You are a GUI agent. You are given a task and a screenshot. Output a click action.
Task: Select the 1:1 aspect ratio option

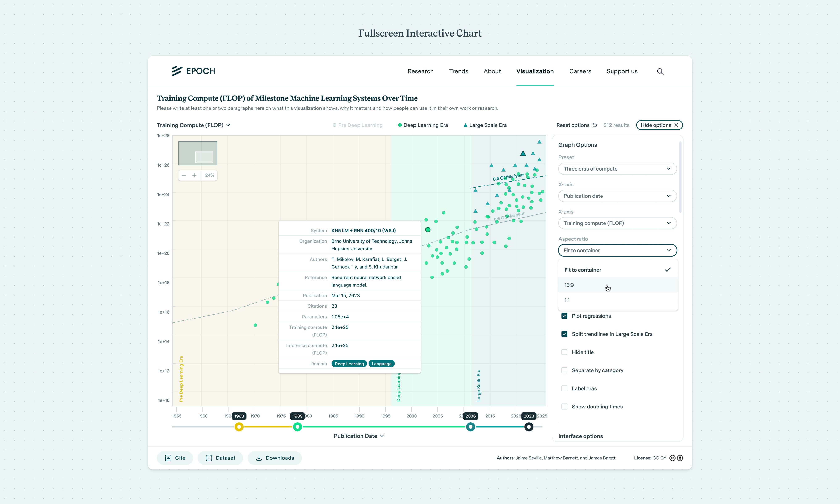pyautogui.click(x=618, y=300)
